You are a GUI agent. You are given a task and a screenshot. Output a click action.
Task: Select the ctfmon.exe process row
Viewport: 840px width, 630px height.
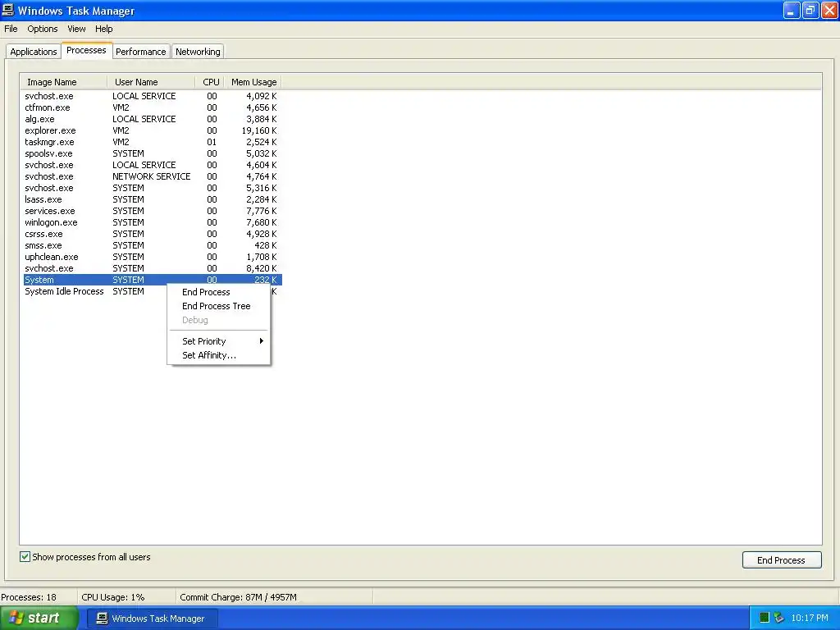click(x=153, y=107)
